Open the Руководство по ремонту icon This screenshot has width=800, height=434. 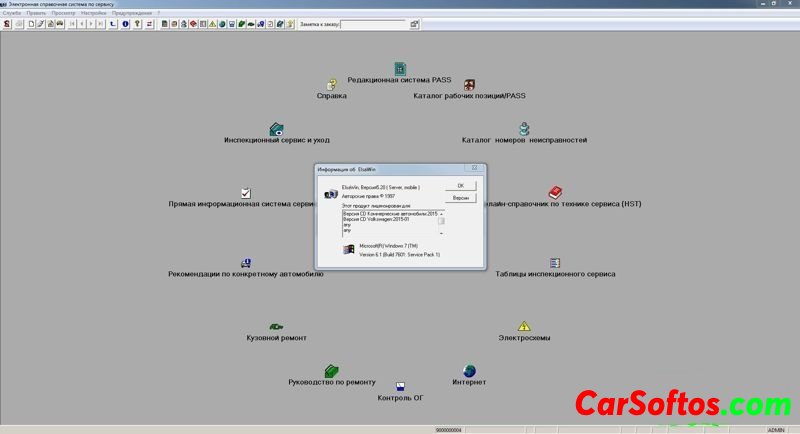(x=332, y=371)
